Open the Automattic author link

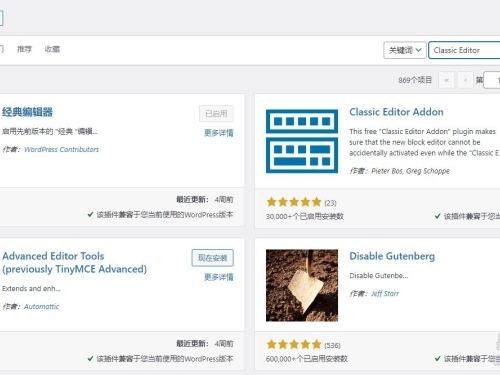coord(42,306)
